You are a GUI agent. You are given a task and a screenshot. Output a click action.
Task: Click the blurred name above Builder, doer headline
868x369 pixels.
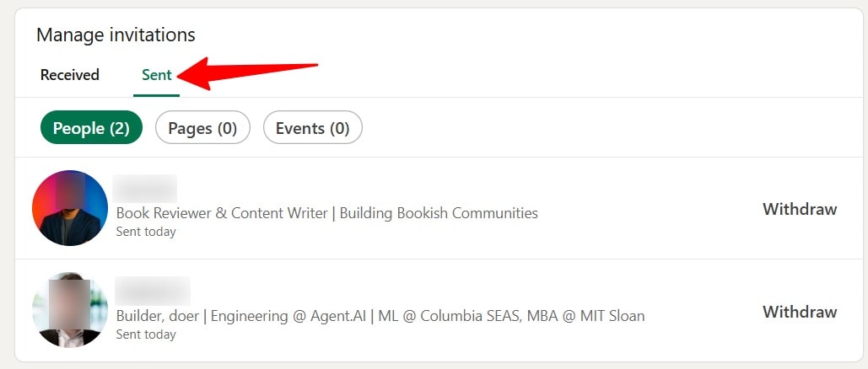[x=153, y=291]
